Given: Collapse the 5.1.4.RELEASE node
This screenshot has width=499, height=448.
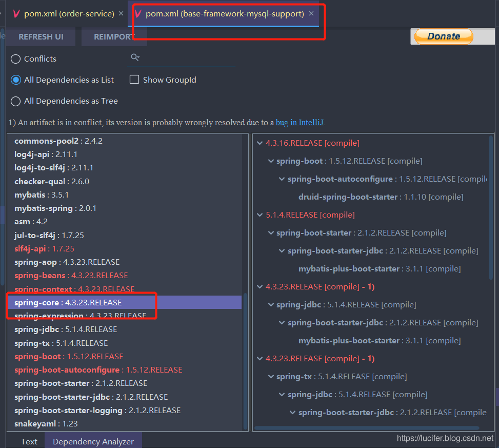Looking at the screenshot, I should point(260,215).
